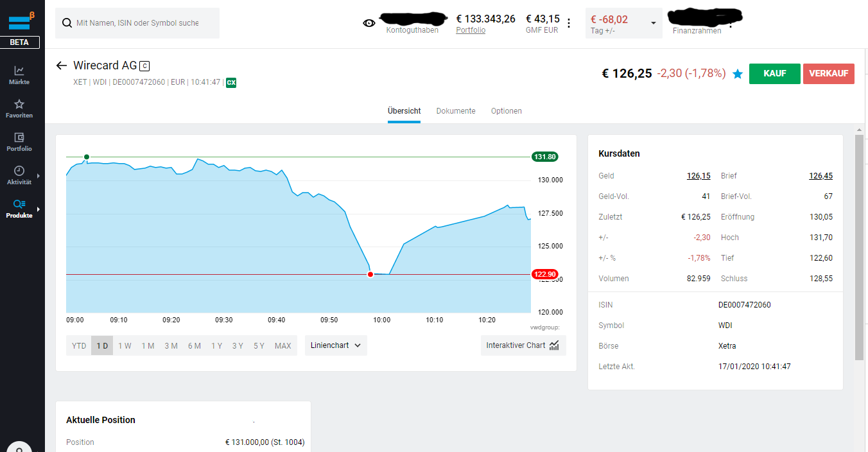868x452 pixels.
Task: Open the Optionen tab
Action: click(506, 110)
